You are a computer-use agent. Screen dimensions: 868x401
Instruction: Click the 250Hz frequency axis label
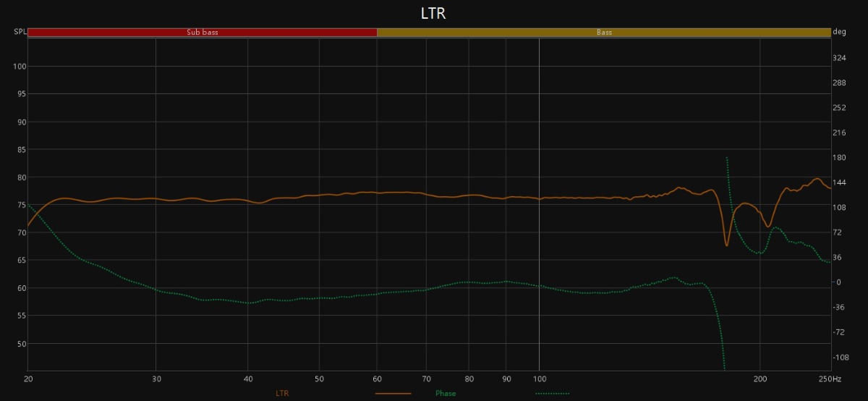[x=830, y=379]
